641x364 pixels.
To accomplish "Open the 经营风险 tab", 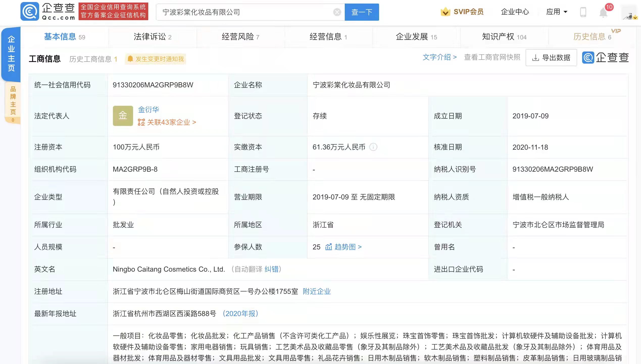I will tap(240, 37).
